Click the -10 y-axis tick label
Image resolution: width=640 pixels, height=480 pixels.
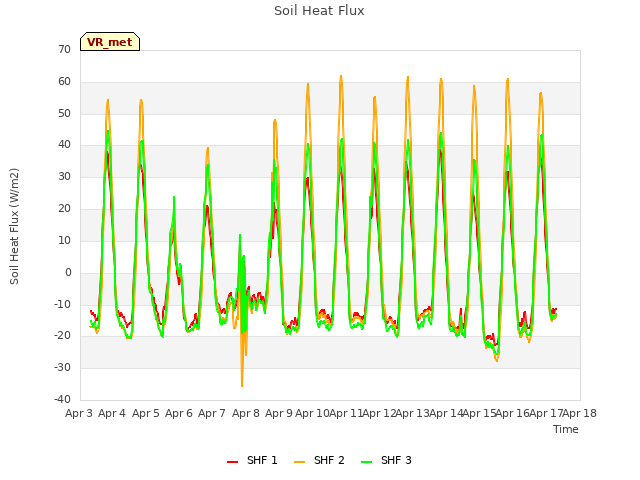coord(62,304)
